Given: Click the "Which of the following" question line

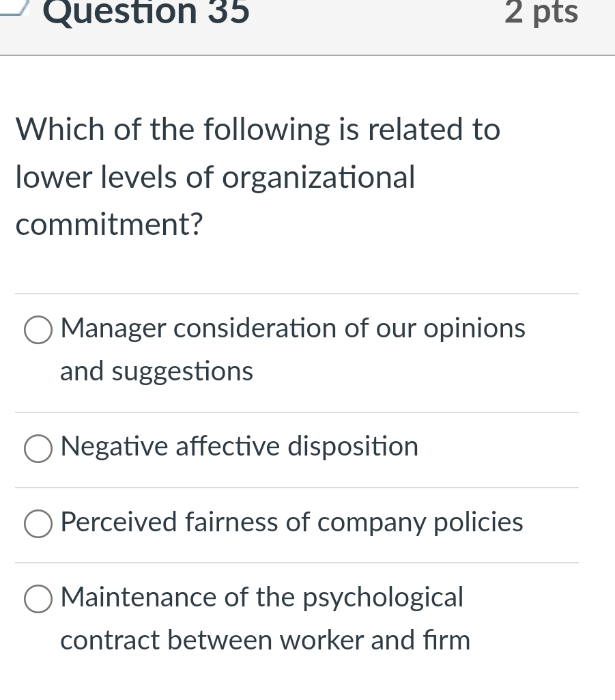Looking at the screenshot, I should (258, 130).
